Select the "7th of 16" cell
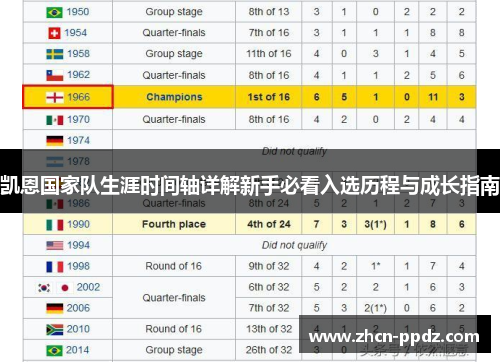The width and height of the screenshot is (500, 362). click(269, 33)
